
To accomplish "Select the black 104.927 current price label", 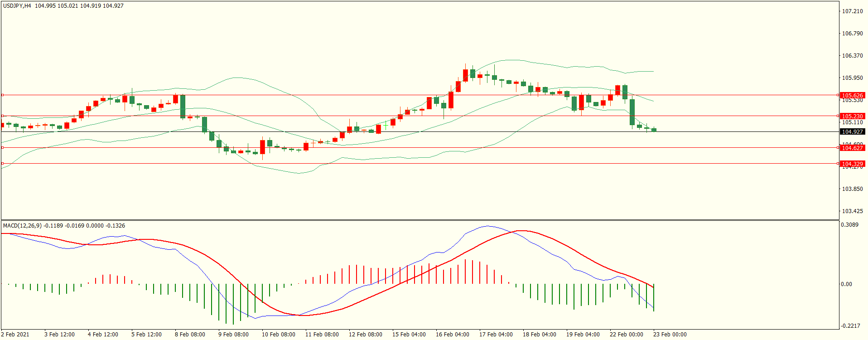I will point(852,132).
